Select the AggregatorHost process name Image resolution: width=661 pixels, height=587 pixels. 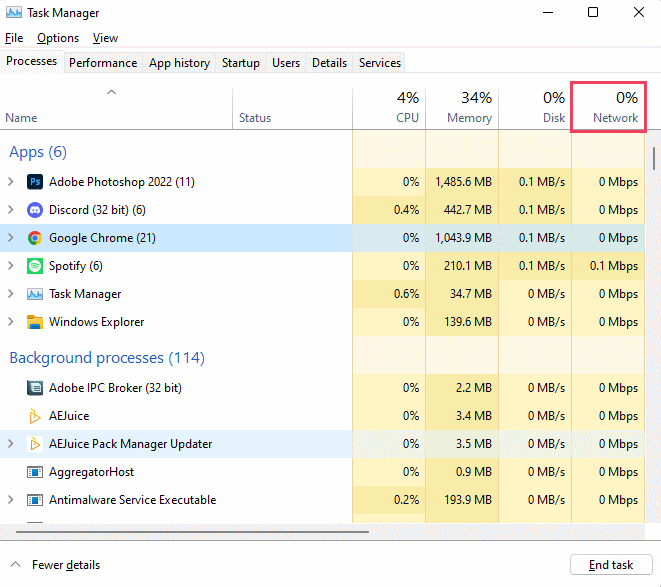click(91, 472)
